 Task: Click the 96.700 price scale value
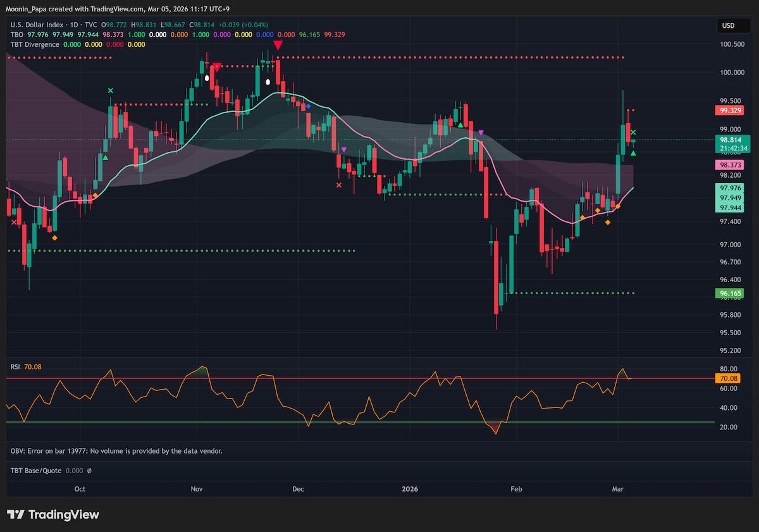pos(731,262)
